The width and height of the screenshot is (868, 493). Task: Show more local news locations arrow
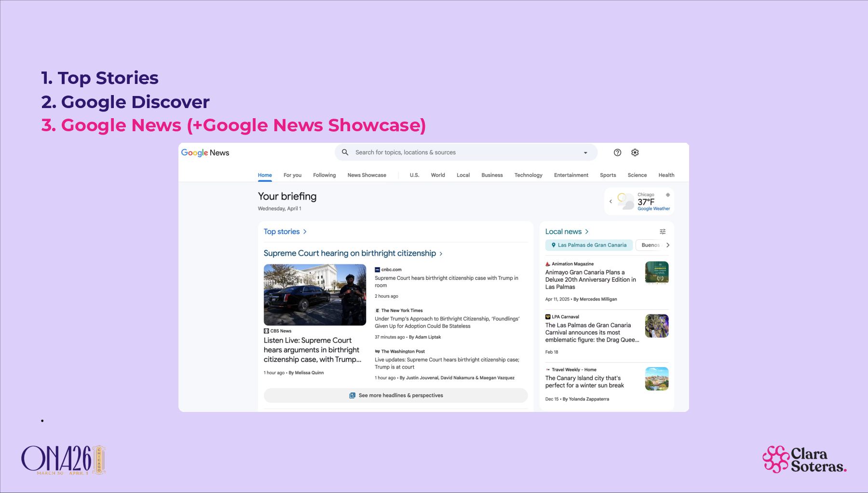668,245
